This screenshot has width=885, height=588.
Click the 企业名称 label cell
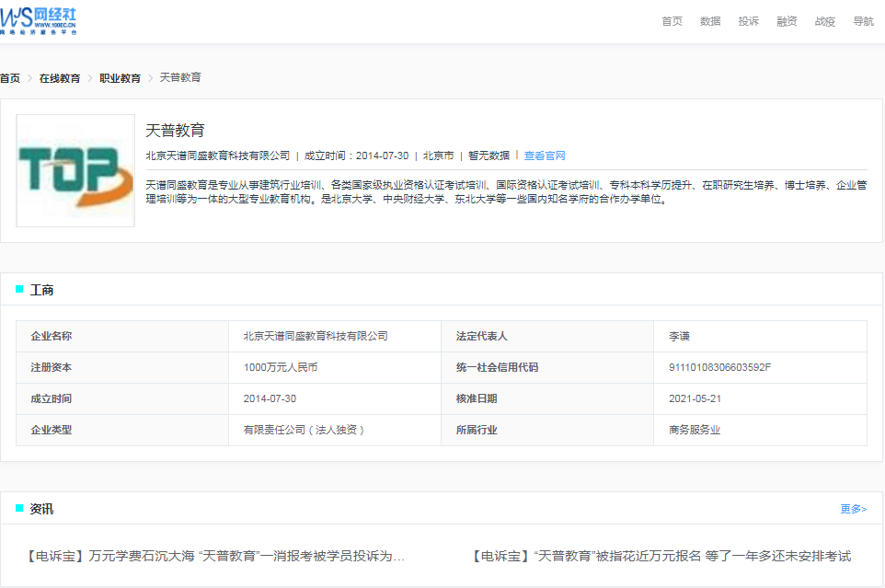122,336
